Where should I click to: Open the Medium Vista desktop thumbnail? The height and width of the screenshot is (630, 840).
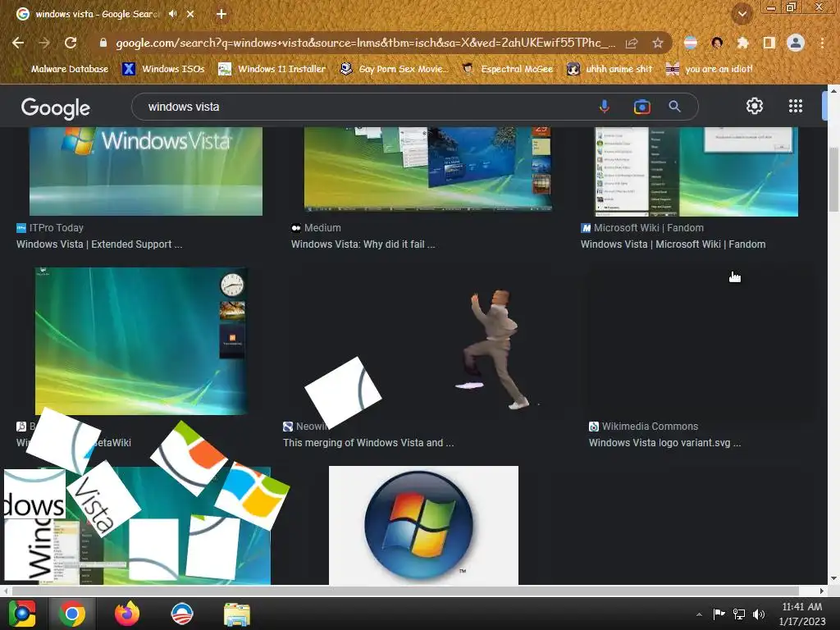(428, 169)
